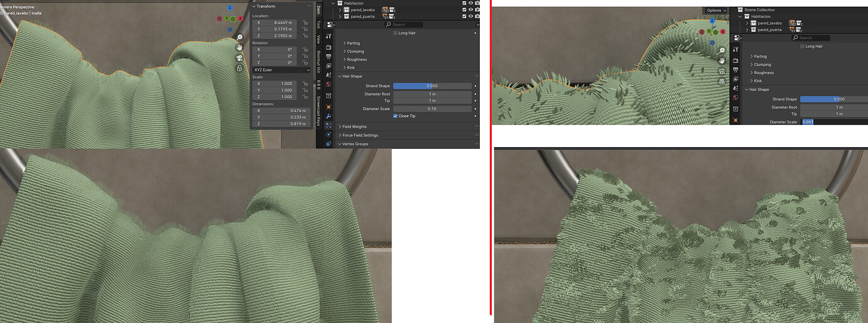Click Diameter Scale 0.10 slider in left screenshot

432,109
